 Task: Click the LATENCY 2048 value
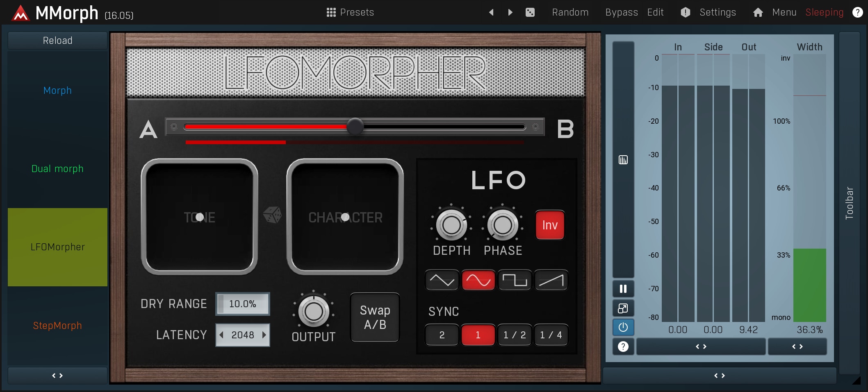[243, 335]
